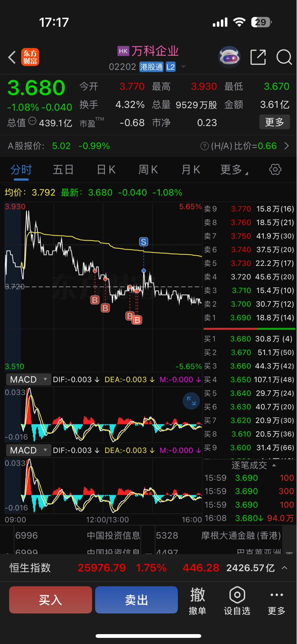The image size is (297, 644).
Task: Tap the share export icon
Action: point(258,57)
